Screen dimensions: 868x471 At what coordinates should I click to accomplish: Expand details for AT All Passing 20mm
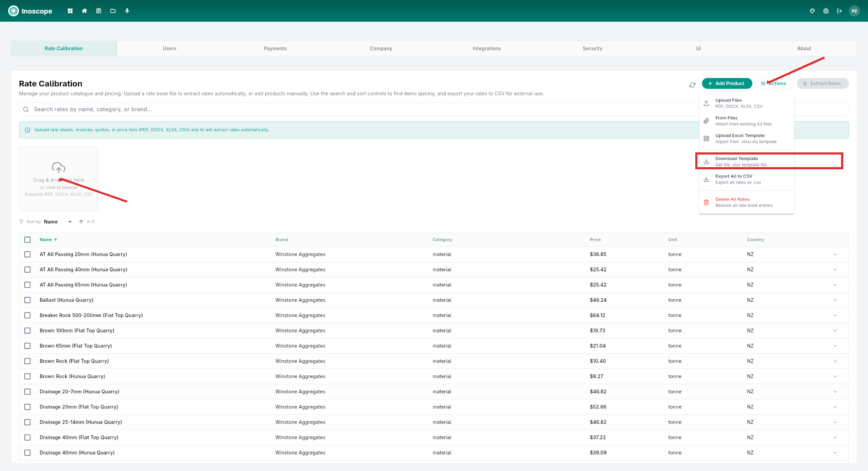835,254
